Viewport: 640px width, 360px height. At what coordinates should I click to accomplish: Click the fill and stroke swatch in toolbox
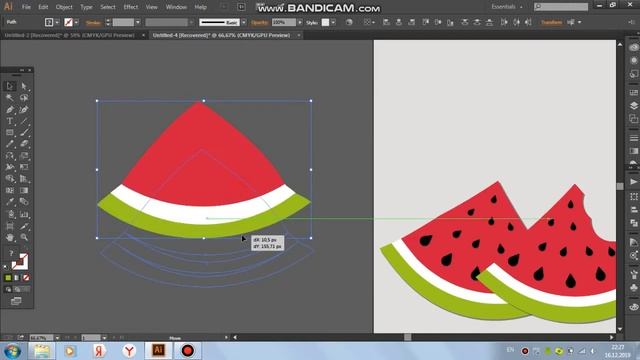pyautogui.click(x=19, y=262)
